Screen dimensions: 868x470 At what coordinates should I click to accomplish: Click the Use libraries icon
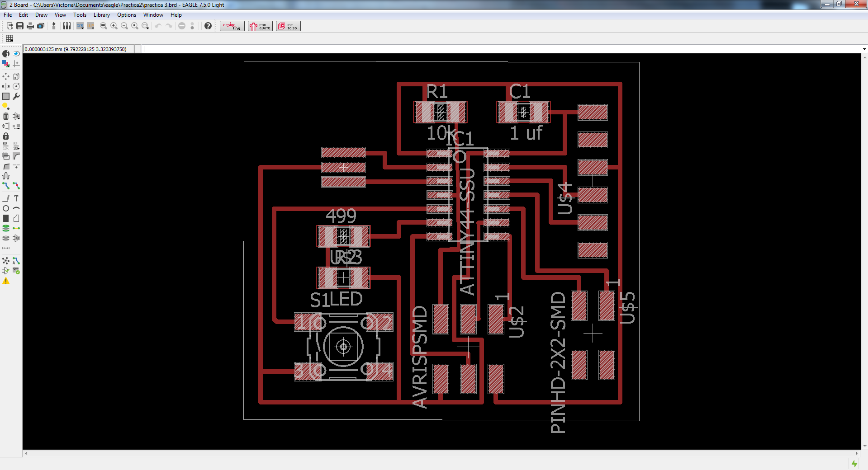(x=67, y=26)
